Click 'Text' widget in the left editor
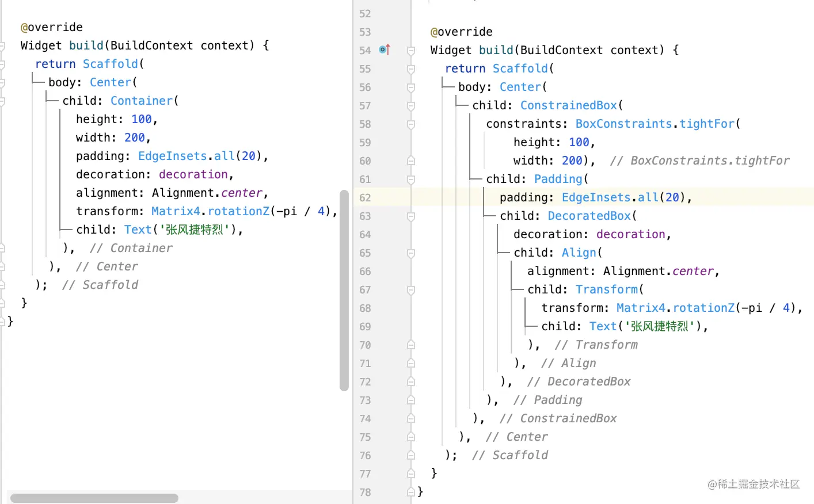The image size is (814, 504). (138, 230)
